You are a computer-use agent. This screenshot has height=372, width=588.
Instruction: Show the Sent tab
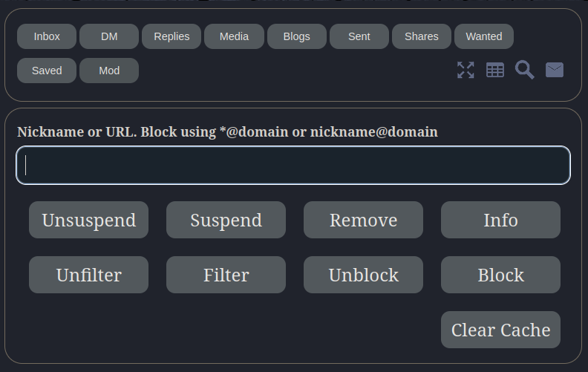pos(359,36)
